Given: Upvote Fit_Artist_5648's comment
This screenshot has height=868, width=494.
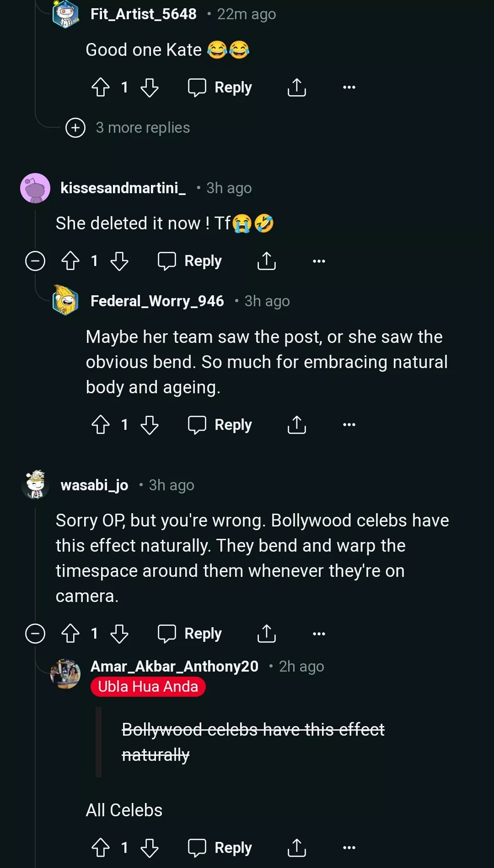Looking at the screenshot, I should [x=101, y=87].
